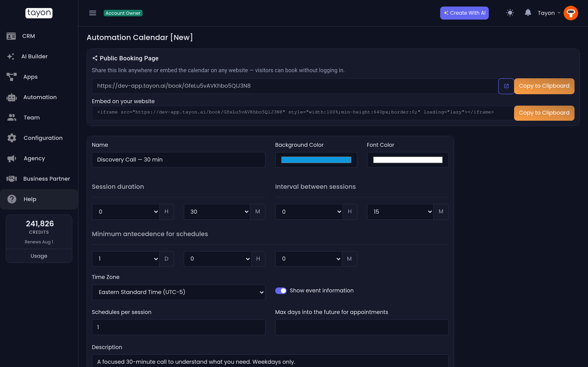Click Create With AI button
This screenshot has height=367, width=588.
point(464,13)
